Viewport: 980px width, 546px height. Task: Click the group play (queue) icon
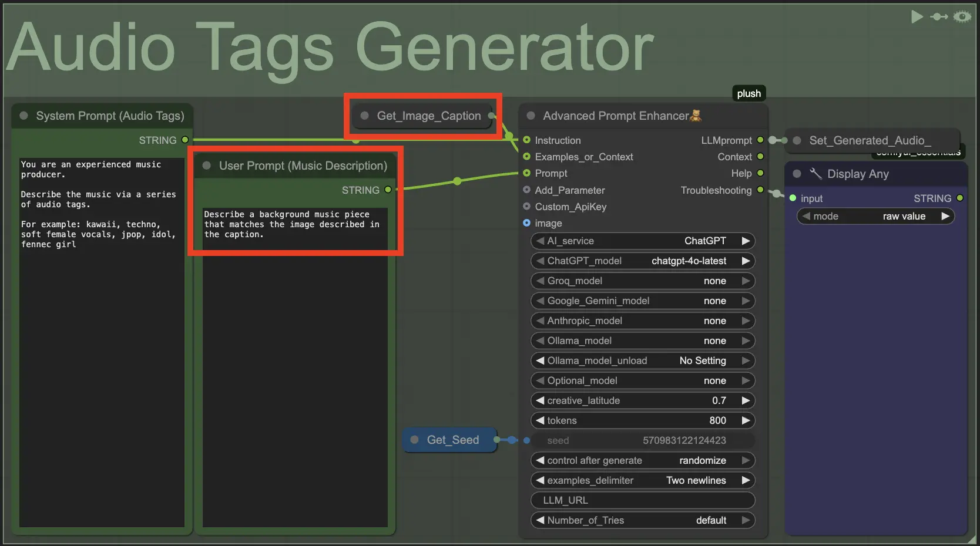pos(917,16)
